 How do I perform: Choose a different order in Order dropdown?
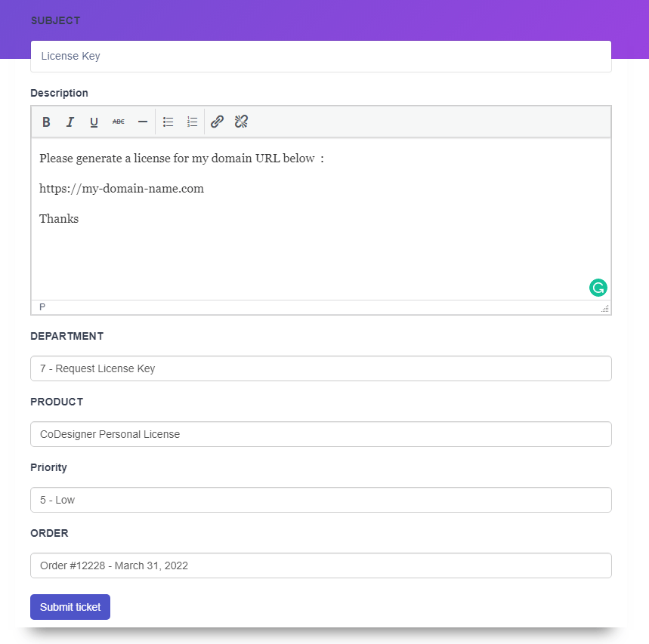coord(320,565)
